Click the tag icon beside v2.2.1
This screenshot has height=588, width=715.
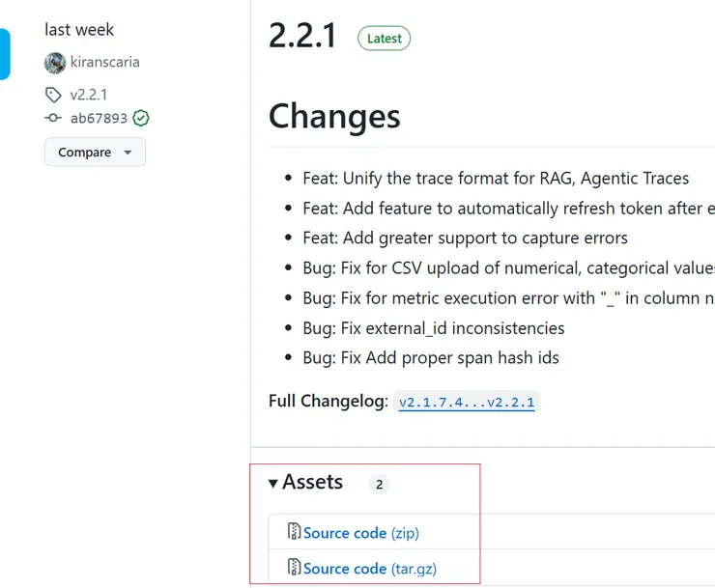(x=53, y=95)
